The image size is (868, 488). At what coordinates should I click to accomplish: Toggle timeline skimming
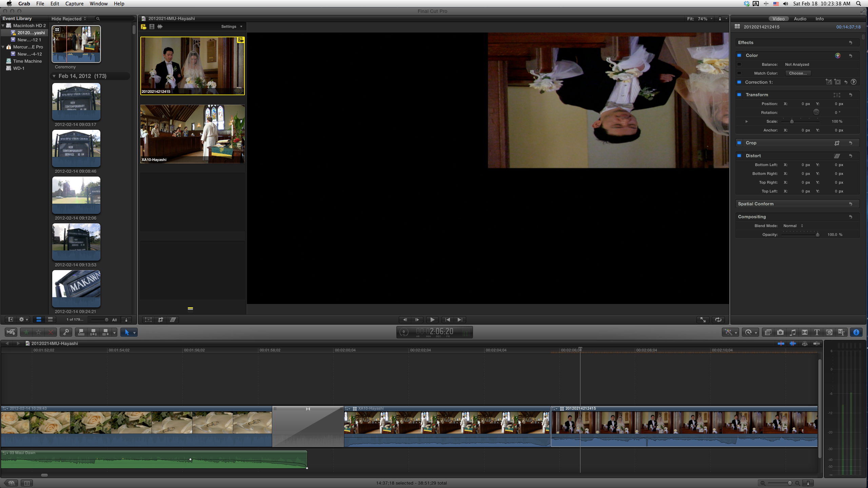pos(781,344)
